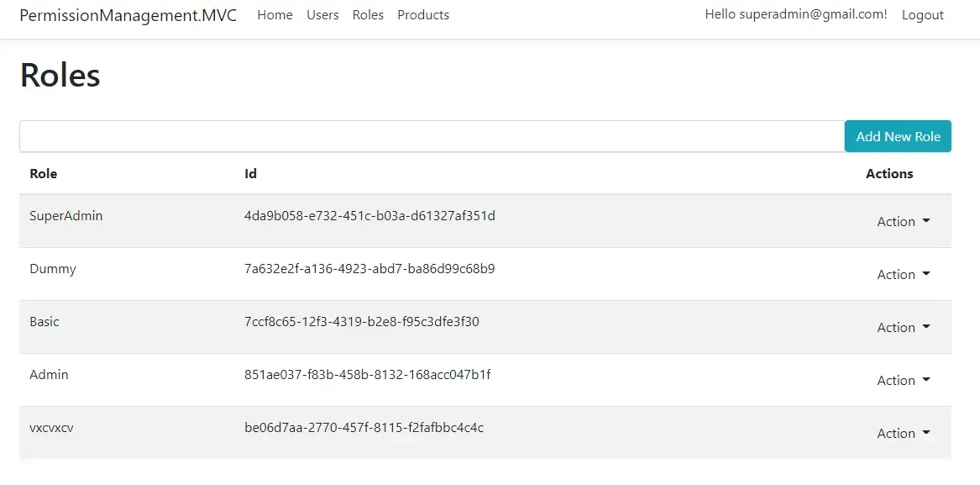Expand the Action menu for Dummy role
The image size is (980, 485).
point(902,274)
